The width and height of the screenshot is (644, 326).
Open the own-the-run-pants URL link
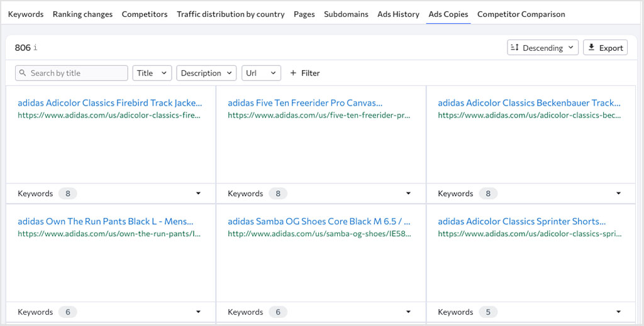[x=109, y=234]
